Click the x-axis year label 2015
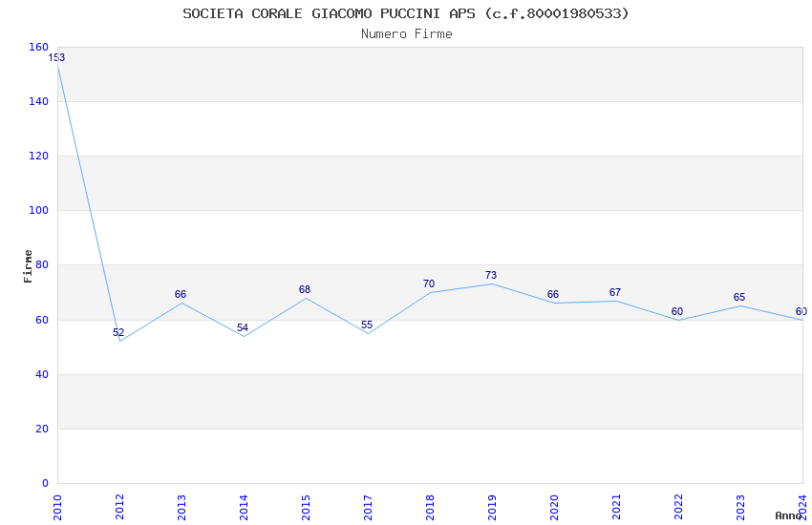The height and width of the screenshot is (525, 812). (306, 507)
